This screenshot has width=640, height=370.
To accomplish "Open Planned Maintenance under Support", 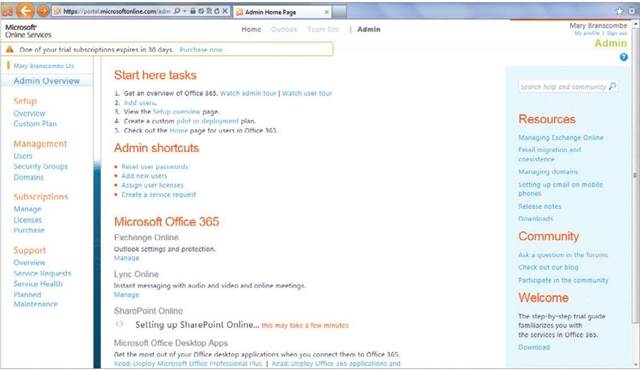I will pos(36,299).
